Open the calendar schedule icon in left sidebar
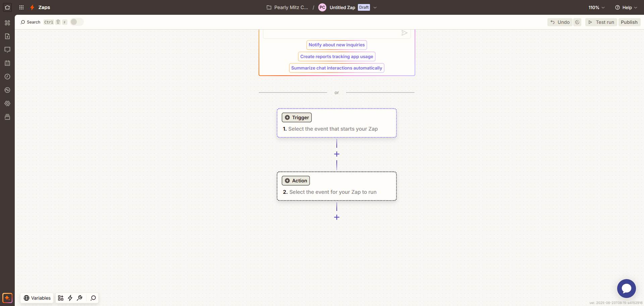This screenshot has width=644, height=306. pos(7,63)
